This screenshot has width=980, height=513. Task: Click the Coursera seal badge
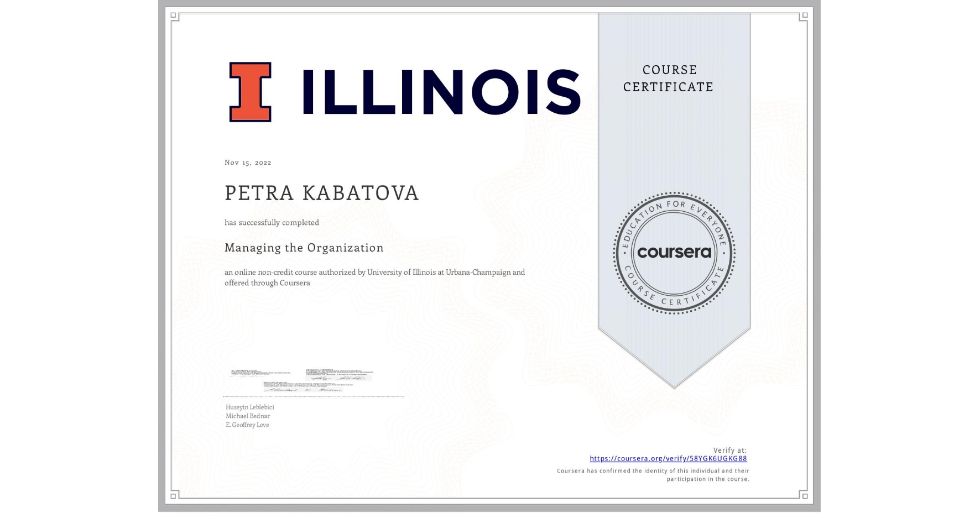(674, 253)
